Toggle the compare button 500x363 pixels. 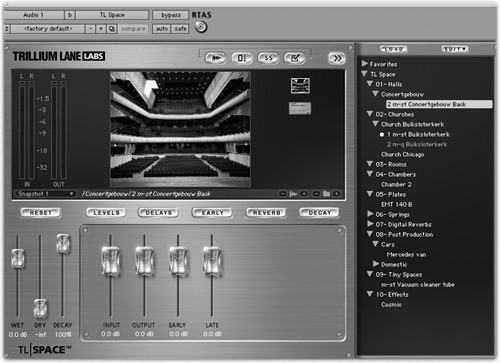(x=133, y=29)
